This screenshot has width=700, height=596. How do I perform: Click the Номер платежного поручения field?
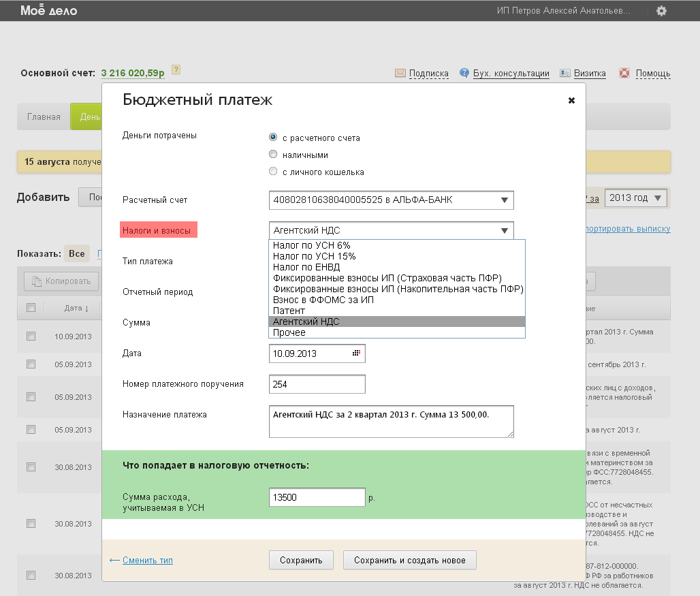click(x=317, y=384)
